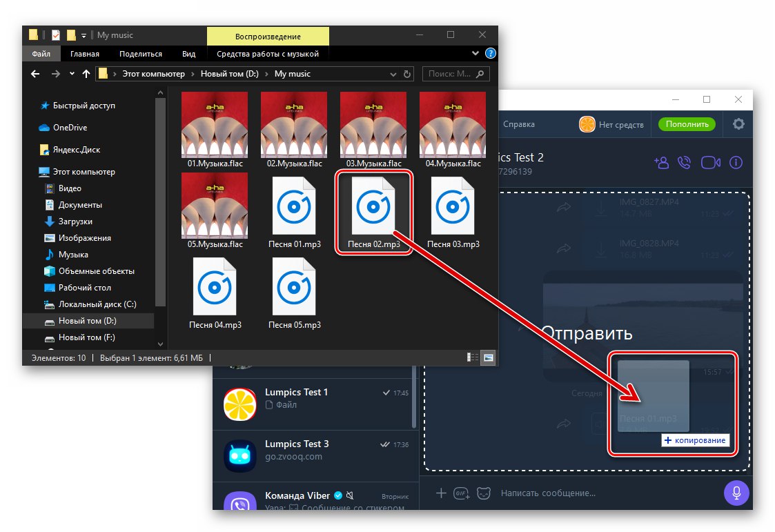Select the file Песня 04.mp3
The width and height of the screenshot is (775, 532).
(215, 293)
